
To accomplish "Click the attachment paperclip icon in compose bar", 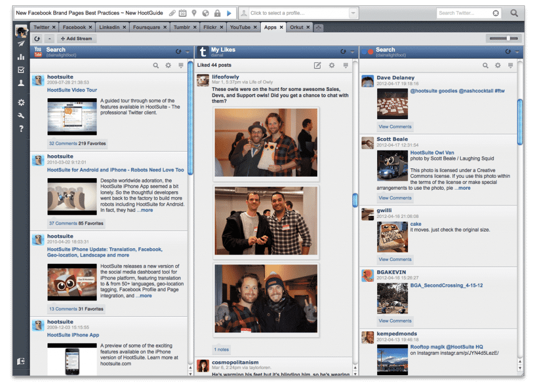I will point(172,13).
